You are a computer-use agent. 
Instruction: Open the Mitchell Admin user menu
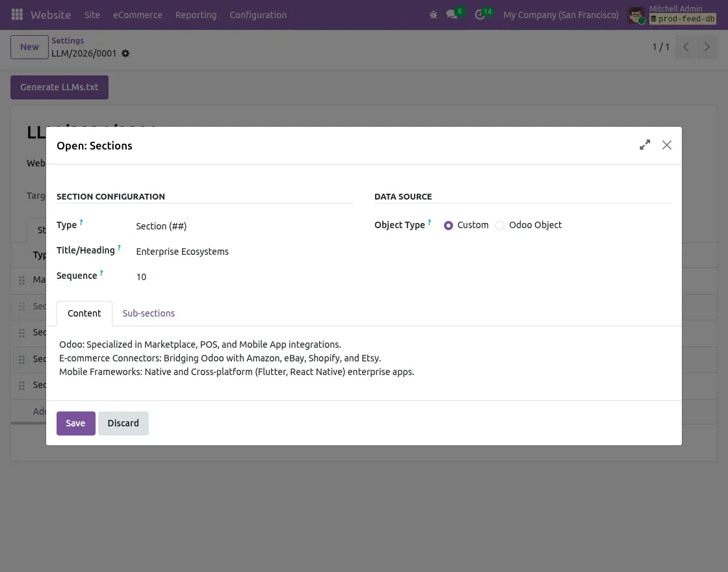tap(672, 15)
